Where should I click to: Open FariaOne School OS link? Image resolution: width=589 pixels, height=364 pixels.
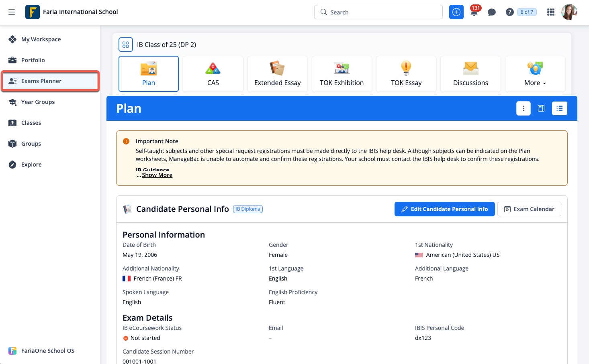tap(47, 351)
